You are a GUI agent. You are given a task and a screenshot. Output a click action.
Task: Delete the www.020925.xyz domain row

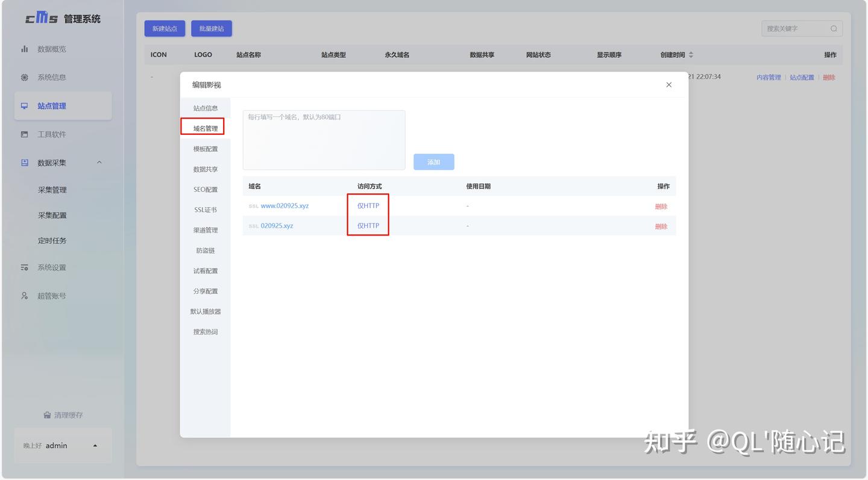pos(661,207)
